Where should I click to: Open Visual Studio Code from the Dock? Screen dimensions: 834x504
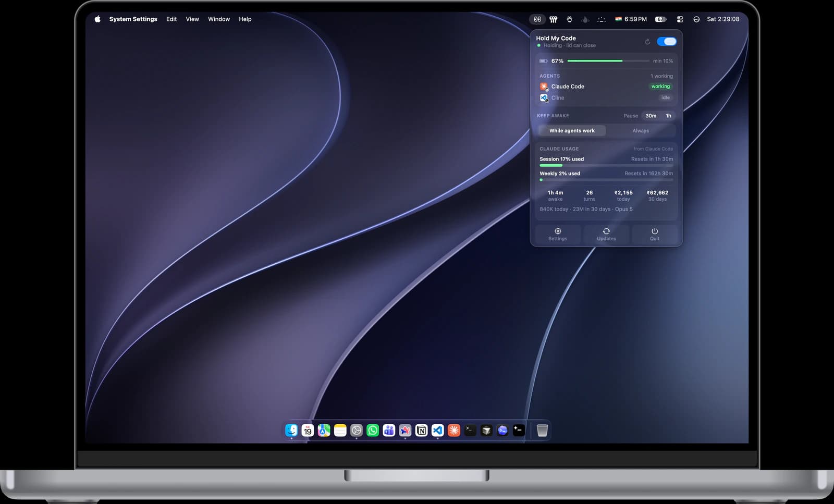point(437,430)
